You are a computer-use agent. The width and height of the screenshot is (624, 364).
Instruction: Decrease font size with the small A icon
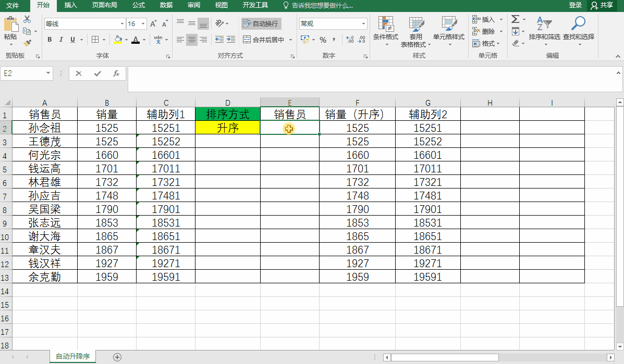[x=165, y=24]
